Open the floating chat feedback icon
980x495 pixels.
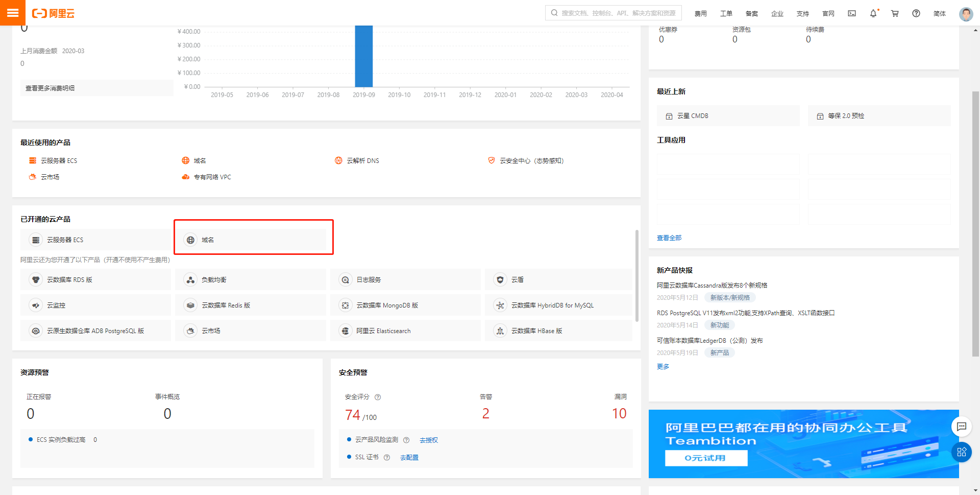coord(962,427)
